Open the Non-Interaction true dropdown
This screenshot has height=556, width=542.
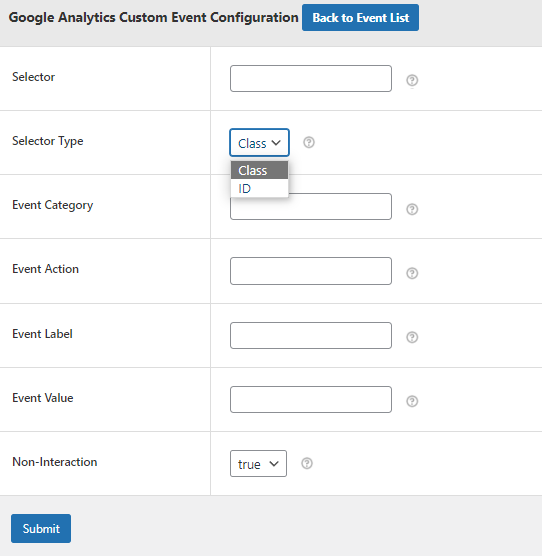(x=258, y=463)
